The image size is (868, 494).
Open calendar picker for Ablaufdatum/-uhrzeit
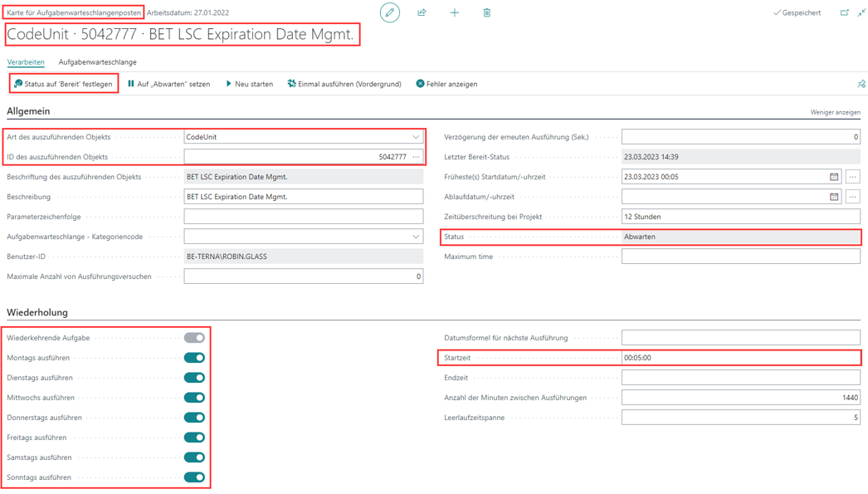pyautogui.click(x=834, y=197)
